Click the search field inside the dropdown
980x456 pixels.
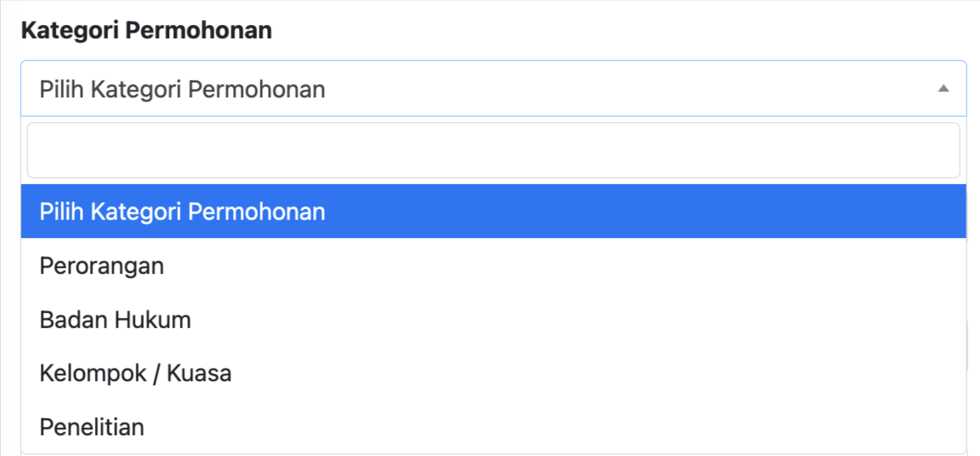(493, 151)
